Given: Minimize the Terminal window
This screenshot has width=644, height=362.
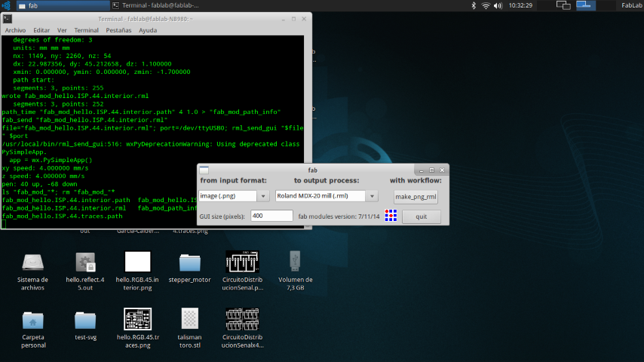Looking at the screenshot, I should 284,19.
